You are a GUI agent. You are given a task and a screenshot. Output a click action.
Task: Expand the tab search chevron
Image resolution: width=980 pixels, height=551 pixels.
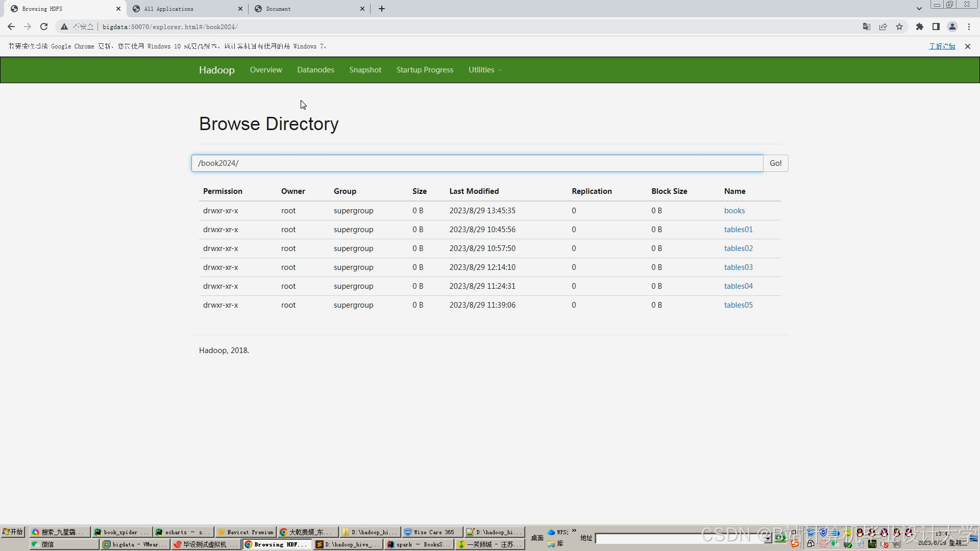[x=919, y=9]
